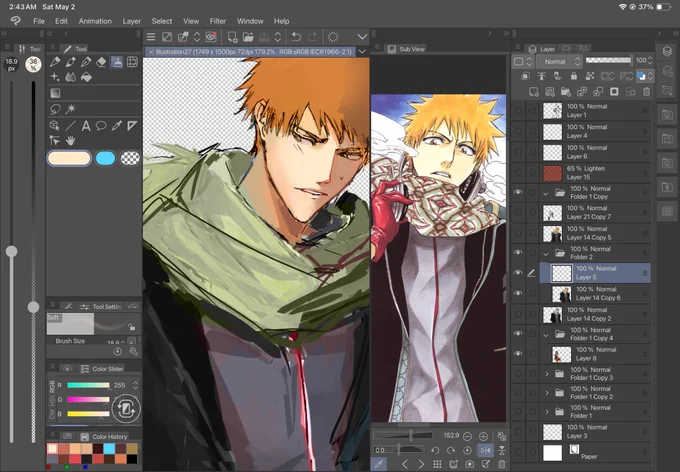Expand the Folder 1 Copy 2 chevron
The image size is (680, 472).
547,393
